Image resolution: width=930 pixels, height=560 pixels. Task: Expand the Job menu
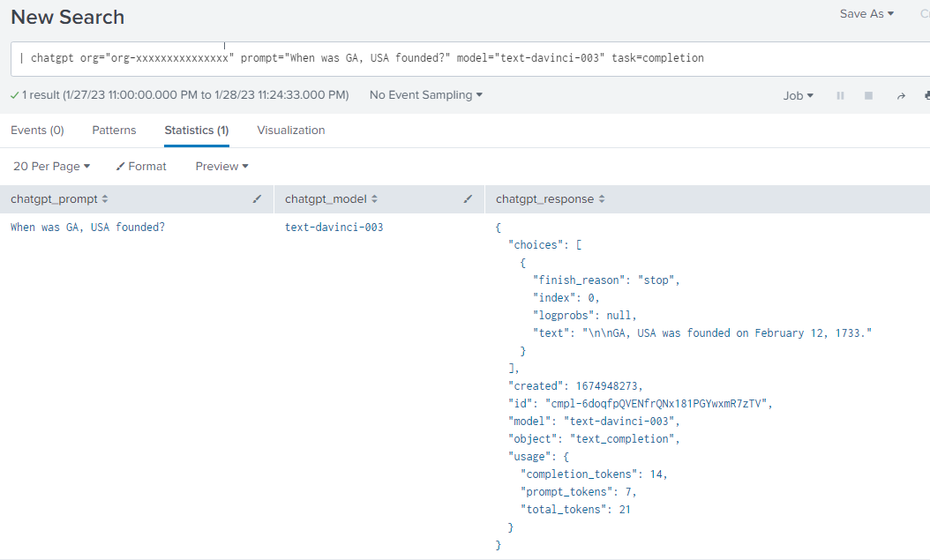pyautogui.click(x=798, y=95)
